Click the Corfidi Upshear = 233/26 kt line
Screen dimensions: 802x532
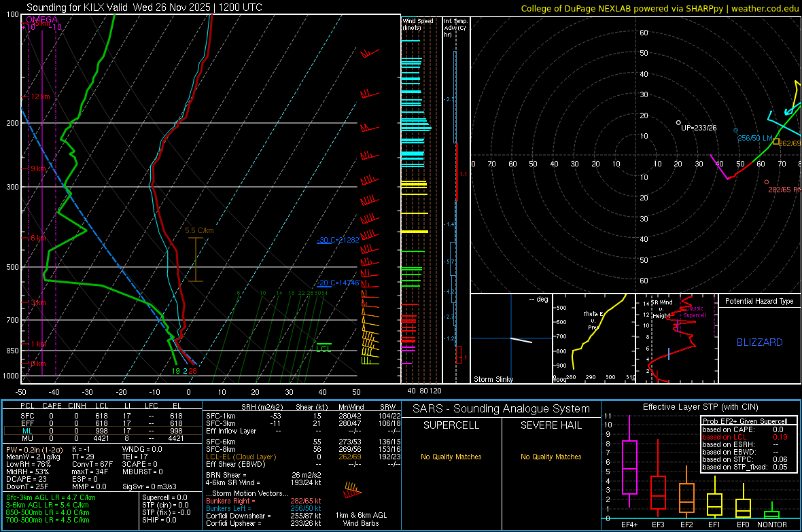264,523
